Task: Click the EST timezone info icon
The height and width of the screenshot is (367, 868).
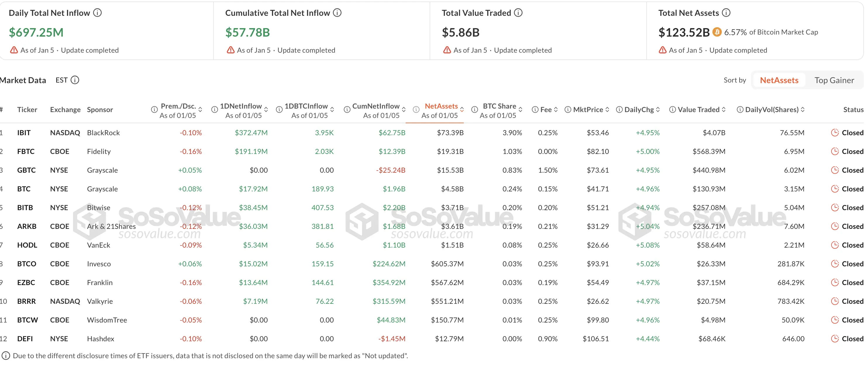Action: point(75,80)
